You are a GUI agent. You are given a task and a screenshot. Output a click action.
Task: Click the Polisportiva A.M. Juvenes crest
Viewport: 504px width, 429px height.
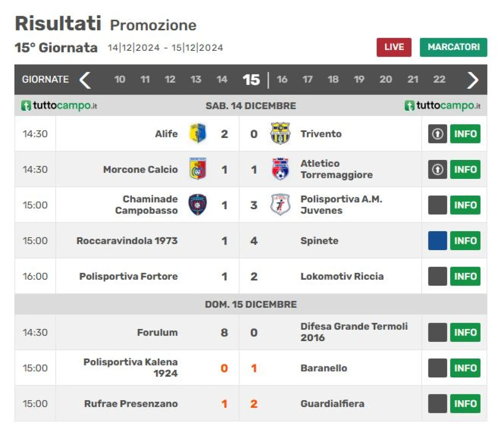click(280, 205)
